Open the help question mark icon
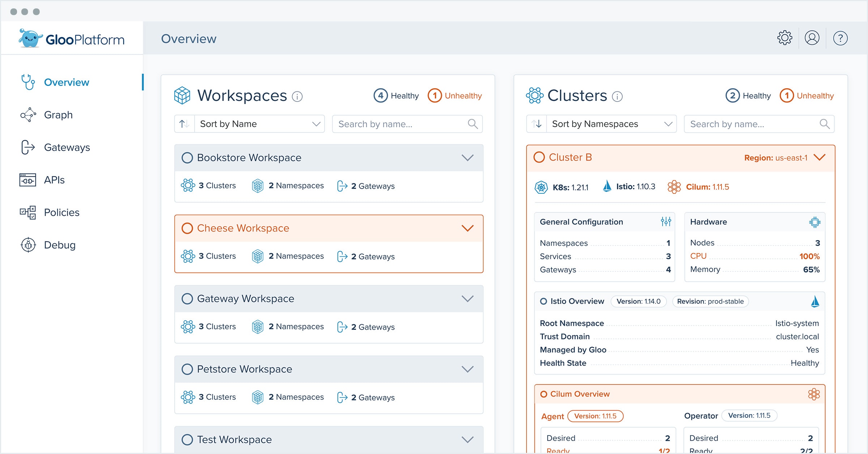Screen dimensions: 868x454 tap(840, 38)
